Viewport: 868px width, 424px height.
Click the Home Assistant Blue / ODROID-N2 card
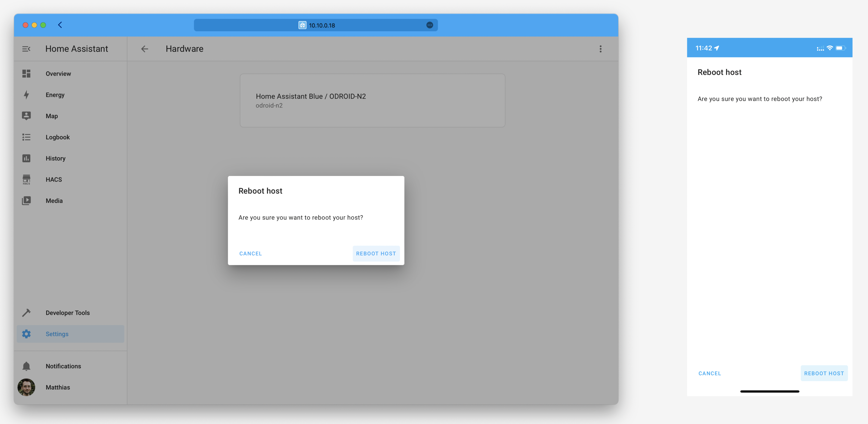pos(372,100)
